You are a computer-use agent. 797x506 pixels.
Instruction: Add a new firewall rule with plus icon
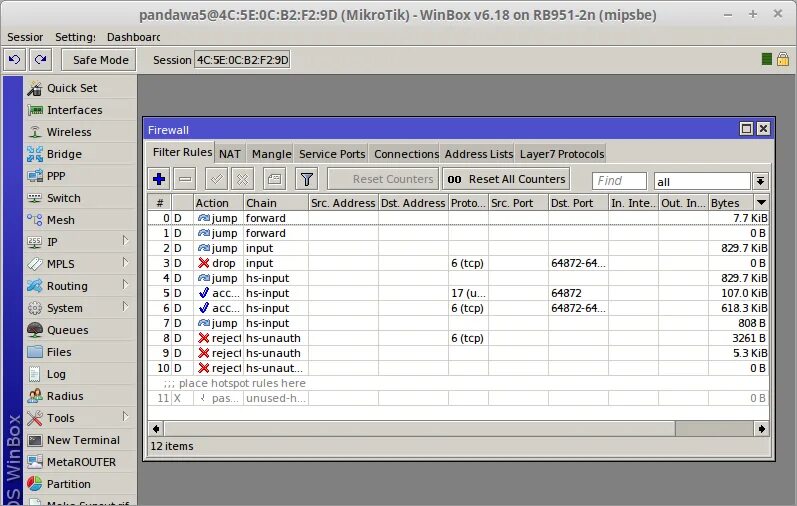click(x=159, y=179)
